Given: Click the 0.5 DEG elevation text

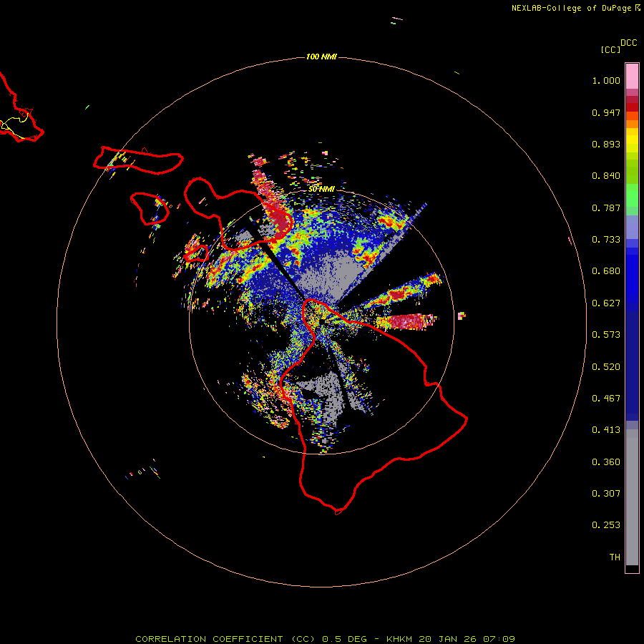Looking at the screenshot, I should [x=346, y=639].
